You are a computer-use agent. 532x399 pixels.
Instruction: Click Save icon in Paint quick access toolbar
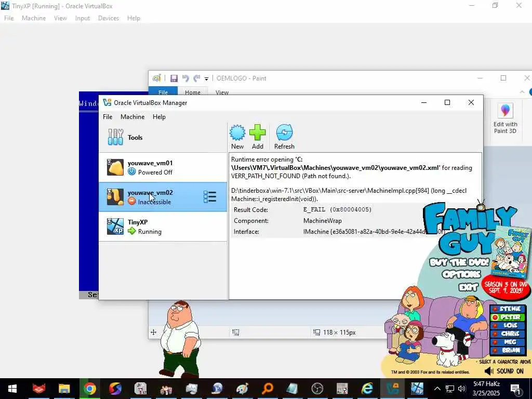pyautogui.click(x=174, y=78)
